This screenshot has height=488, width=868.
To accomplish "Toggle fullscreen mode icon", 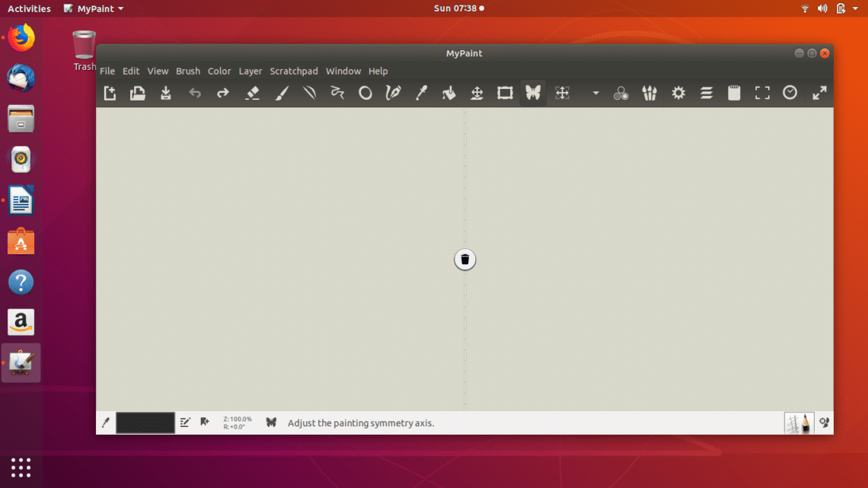I will pos(762,93).
